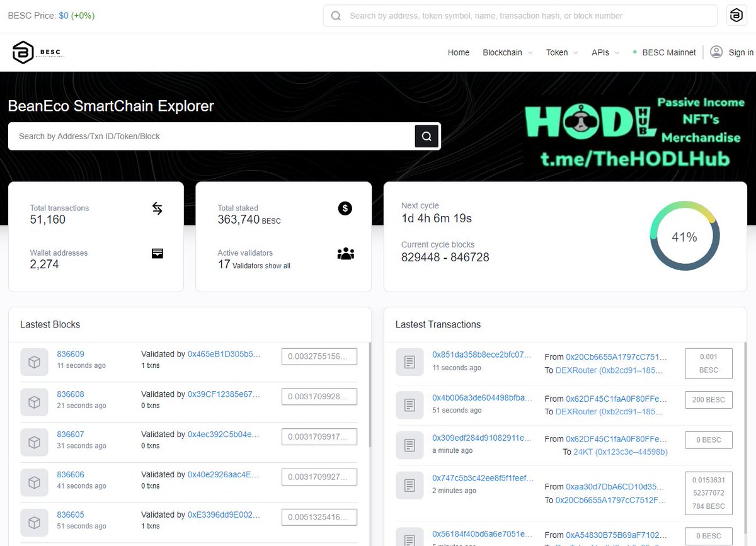The width and height of the screenshot is (756, 546).
Task: Click the BESC icon beside top search bar
Action: click(736, 16)
